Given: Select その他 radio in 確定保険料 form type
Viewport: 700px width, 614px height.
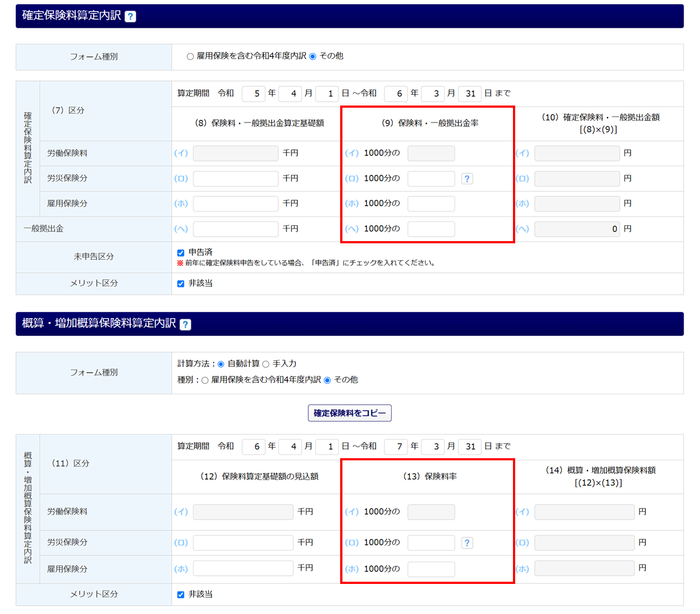Looking at the screenshot, I should tap(313, 56).
